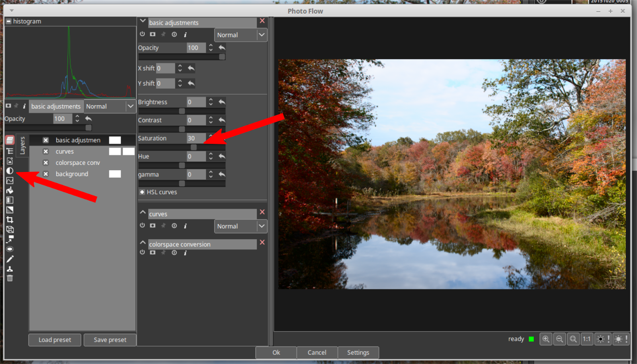
Task: Toggle visibility of the basic adjustmen layer
Action: (46, 140)
